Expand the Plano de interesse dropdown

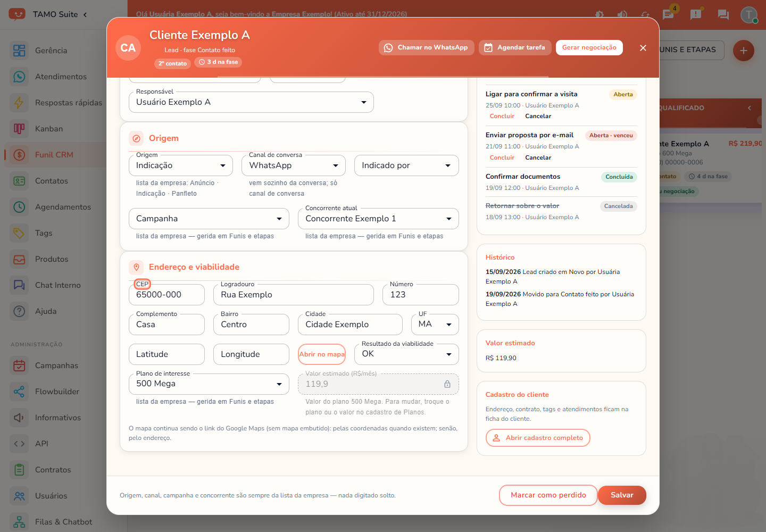point(209,384)
